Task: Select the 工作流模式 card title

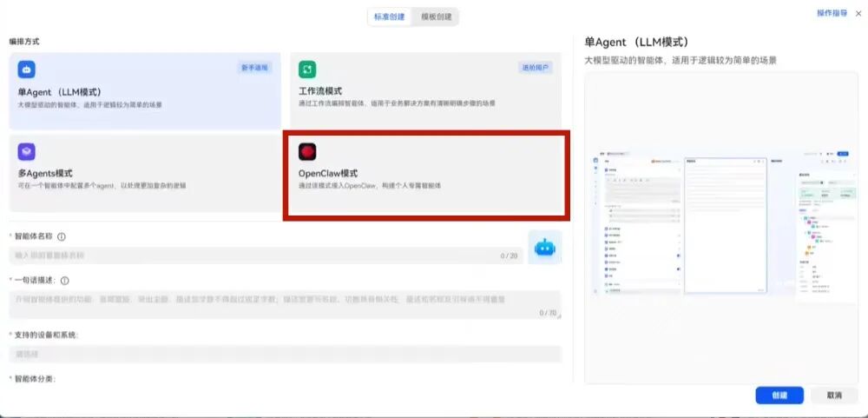Action: (x=320, y=91)
